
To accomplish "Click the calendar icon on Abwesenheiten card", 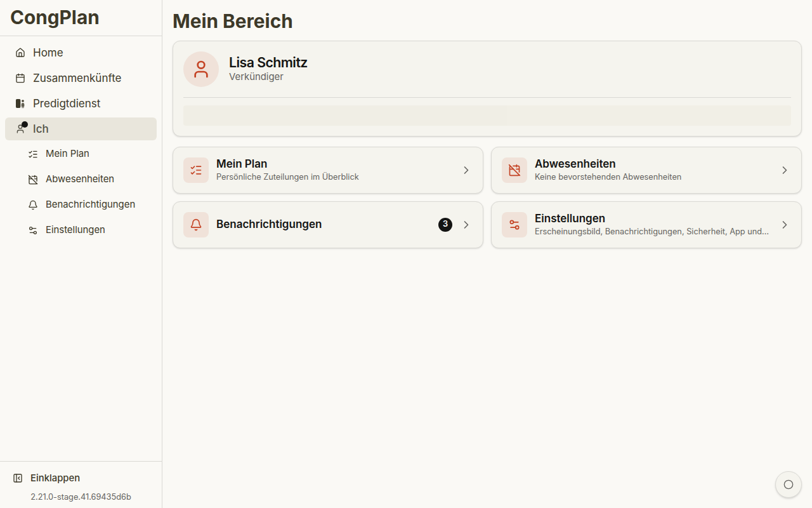I will coord(514,170).
